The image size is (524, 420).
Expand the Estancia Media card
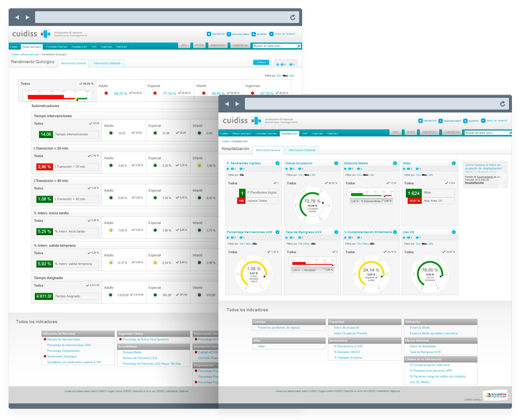[395, 163]
